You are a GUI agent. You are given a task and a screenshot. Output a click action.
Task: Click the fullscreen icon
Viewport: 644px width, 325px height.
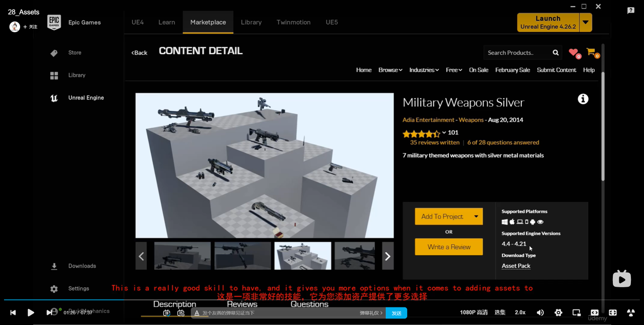click(631, 312)
